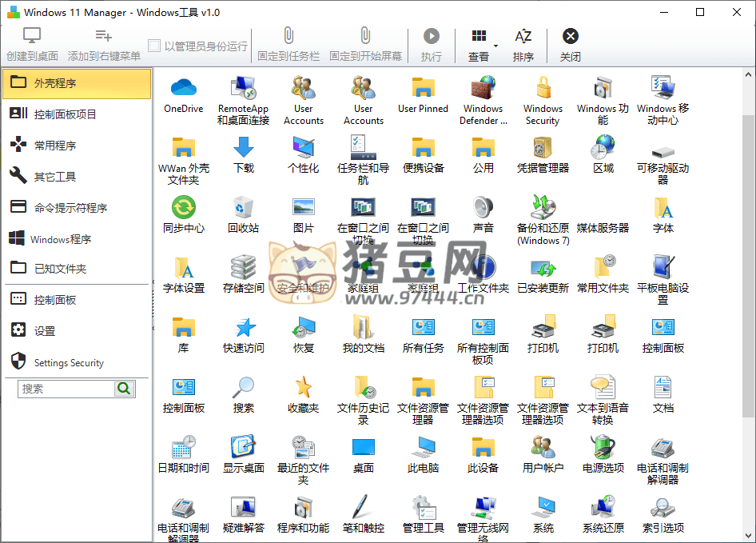Click the 关闭 toolbar button
Screen dimensions: 756x543
[570, 45]
